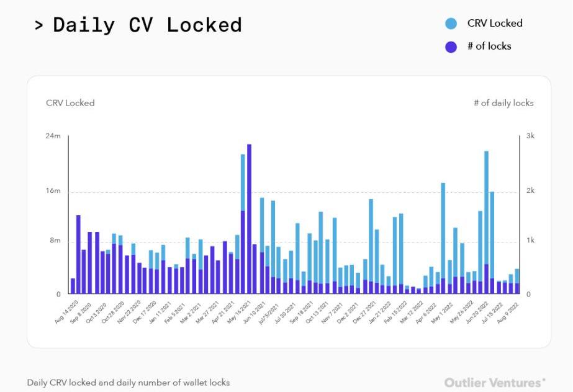The image size is (573, 392).
Task: Click the first bar above Aug 14 2020
Action: click(x=73, y=286)
